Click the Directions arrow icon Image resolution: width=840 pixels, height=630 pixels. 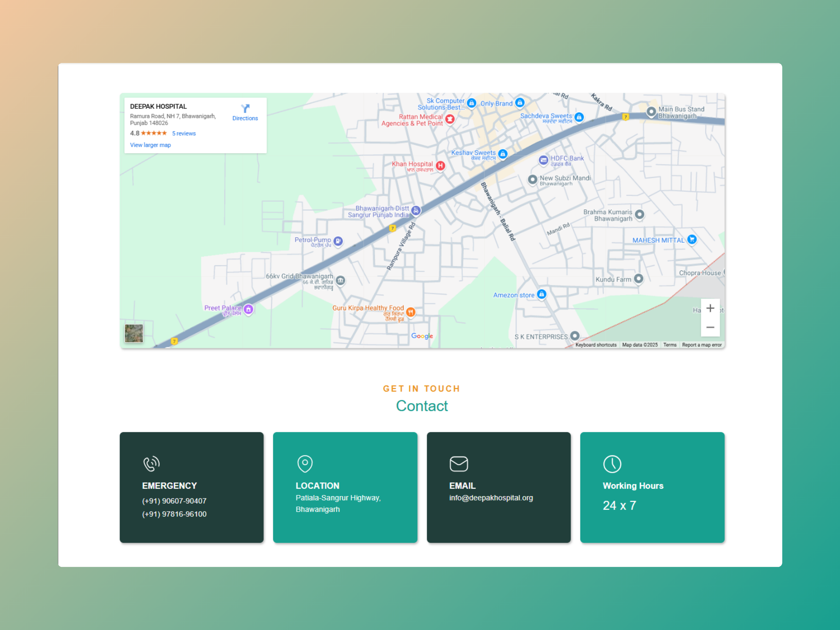(x=245, y=108)
